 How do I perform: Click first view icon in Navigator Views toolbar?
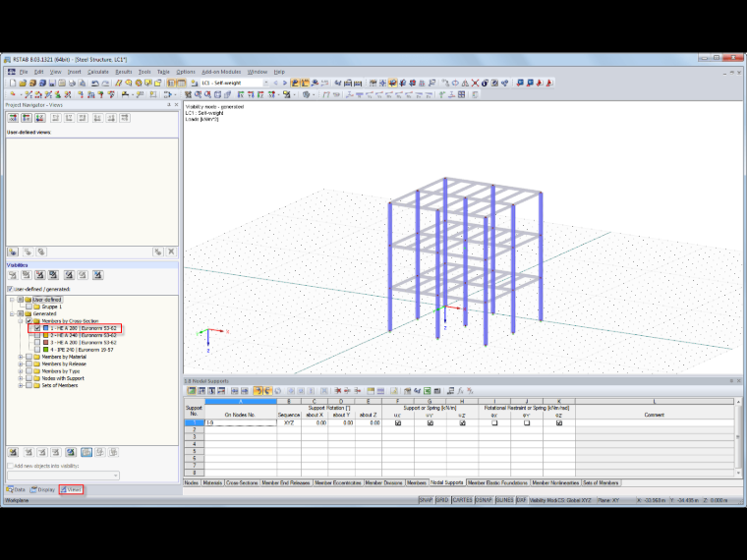coord(13,118)
